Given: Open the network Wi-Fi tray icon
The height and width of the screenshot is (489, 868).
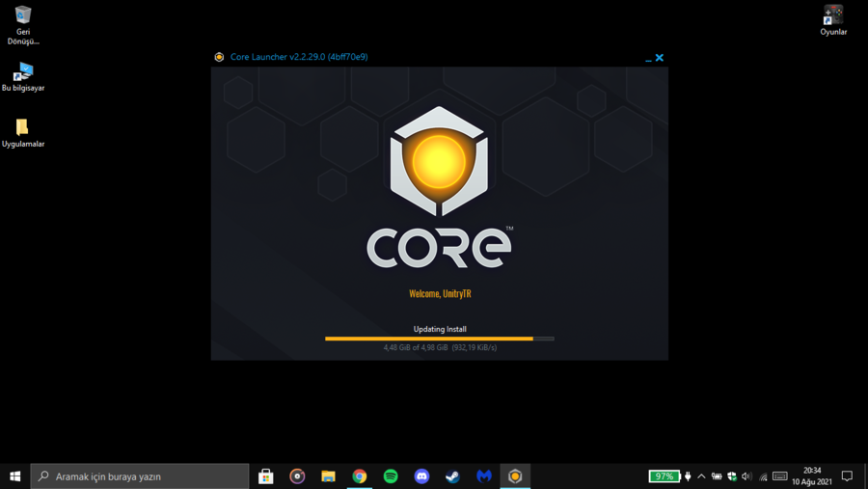Looking at the screenshot, I should 763,476.
